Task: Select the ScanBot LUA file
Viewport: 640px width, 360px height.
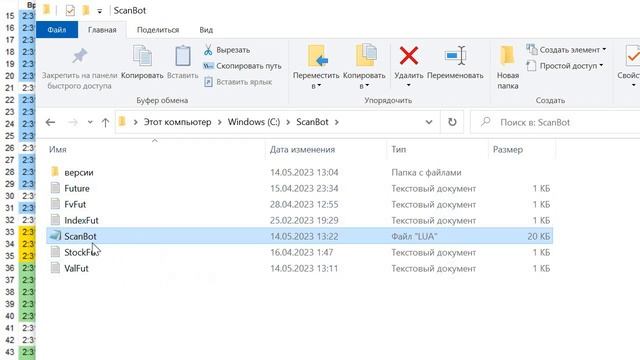Action: 300,236
